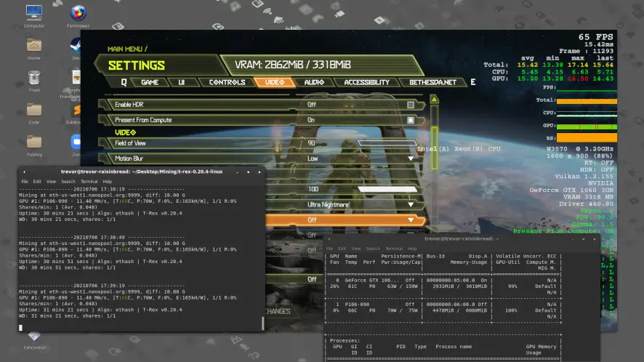Image resolution: width=644 pixels, height=362 pixels.
Task: Click the nvidia-smi terminal title bar
Action: pyautogui.click(x=462, y=238)
